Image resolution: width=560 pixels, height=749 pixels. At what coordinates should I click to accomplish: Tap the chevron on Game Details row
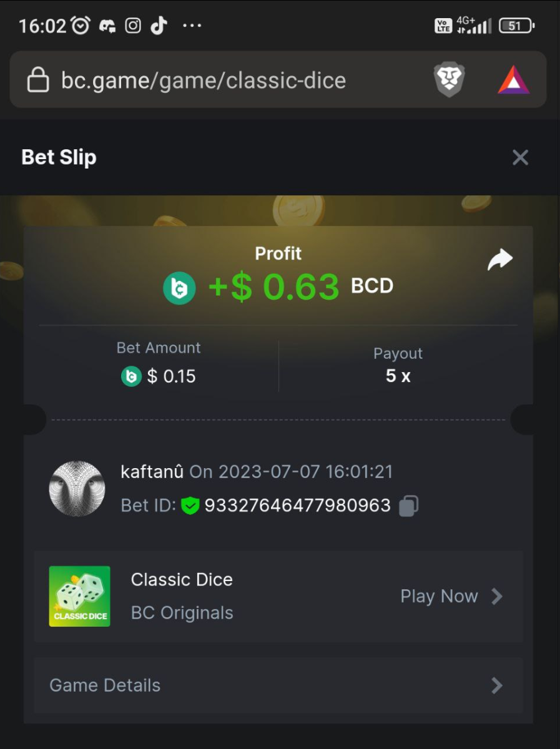click(497, 685)
